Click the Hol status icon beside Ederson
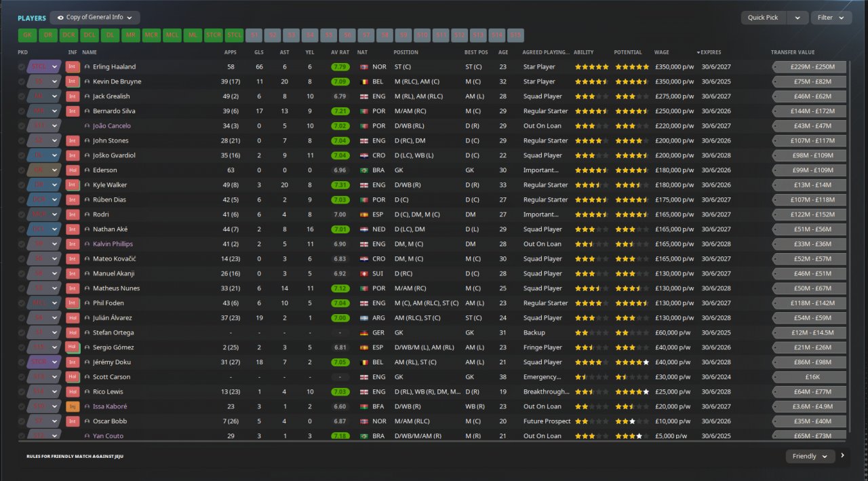The height and width of the screenshot is (481, 868). (x=73, y=170)
